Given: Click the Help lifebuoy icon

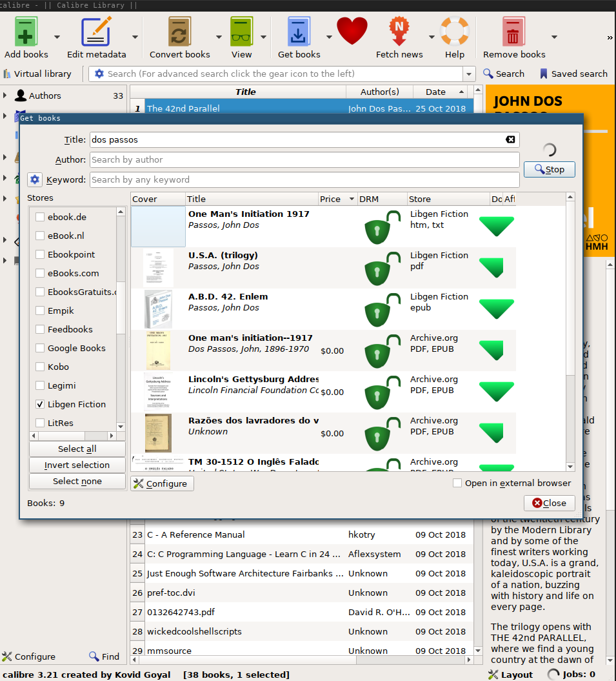Looking at the screenshot, I should [x=455, y=31].
